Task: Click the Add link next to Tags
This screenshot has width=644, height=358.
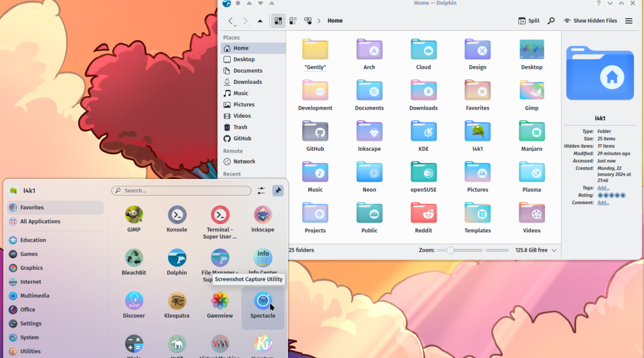Action: (603, 188)
